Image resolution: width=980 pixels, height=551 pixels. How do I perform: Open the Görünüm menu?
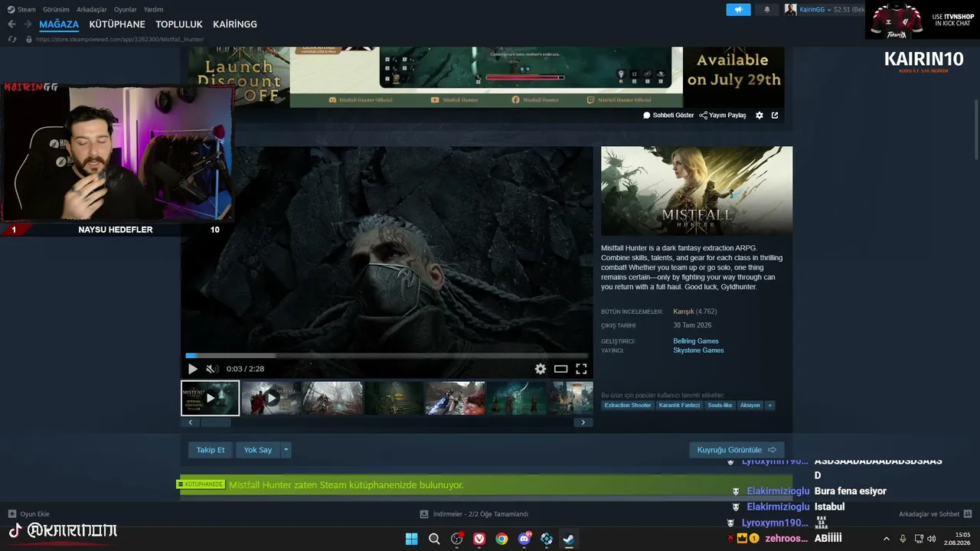pyautogui.click(x=56, y=10)
